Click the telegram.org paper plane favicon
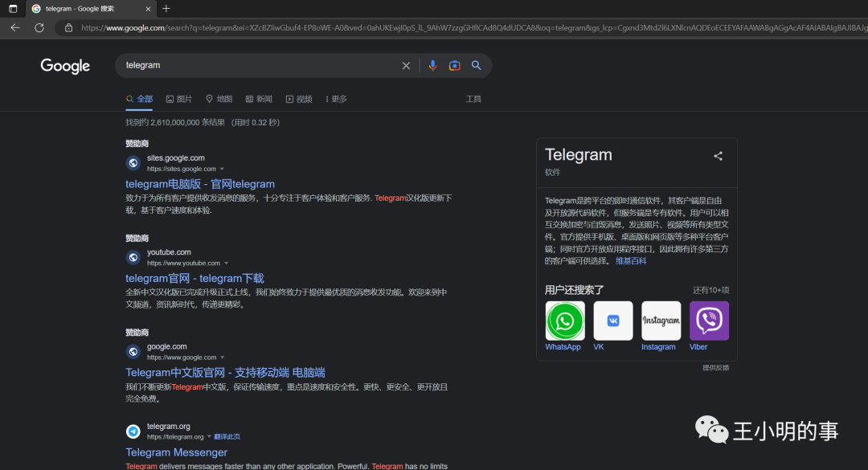Image resolution: width=868 pixels, height=470 pixels. (x=133, y=431)
